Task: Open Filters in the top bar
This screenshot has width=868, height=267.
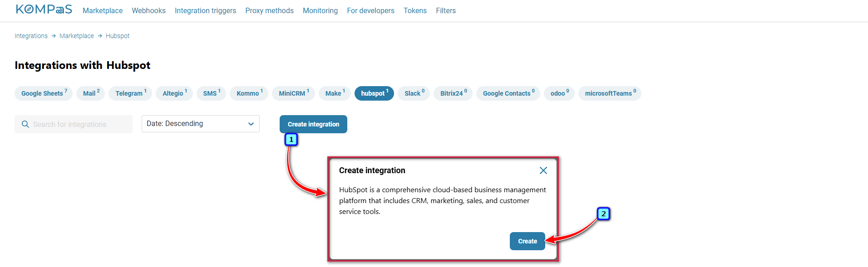Action: pyautogui.click(x=446, y=10)
